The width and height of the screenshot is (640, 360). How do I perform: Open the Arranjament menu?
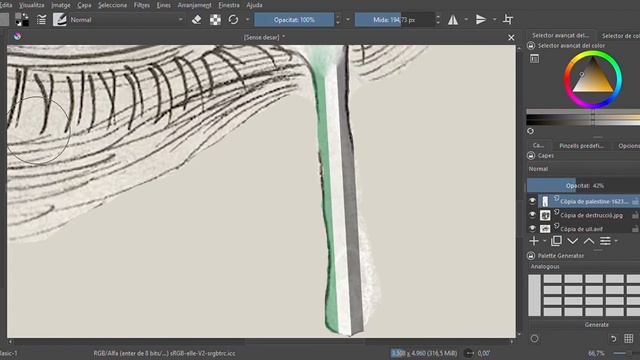(x=194, y=5)
